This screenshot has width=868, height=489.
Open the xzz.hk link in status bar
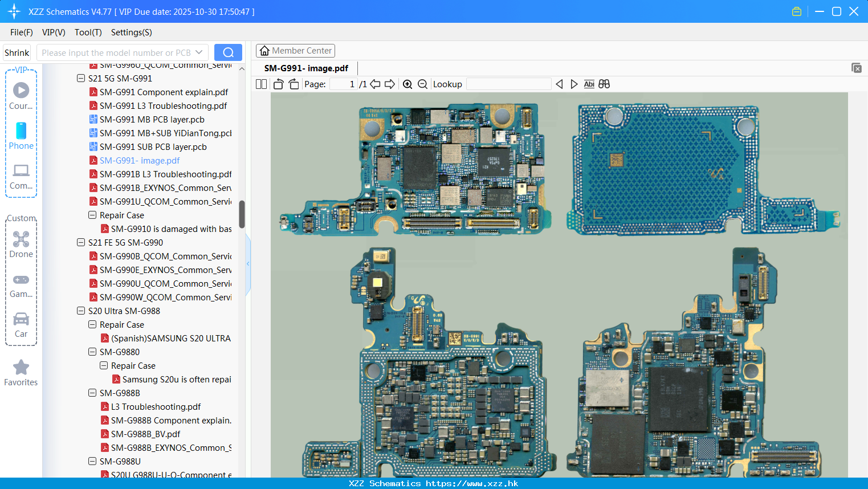[x=472, y=483]
